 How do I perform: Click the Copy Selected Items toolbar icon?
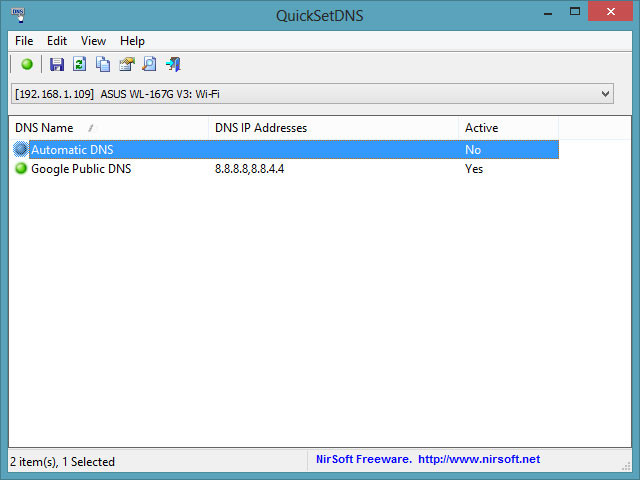(103, 64)
